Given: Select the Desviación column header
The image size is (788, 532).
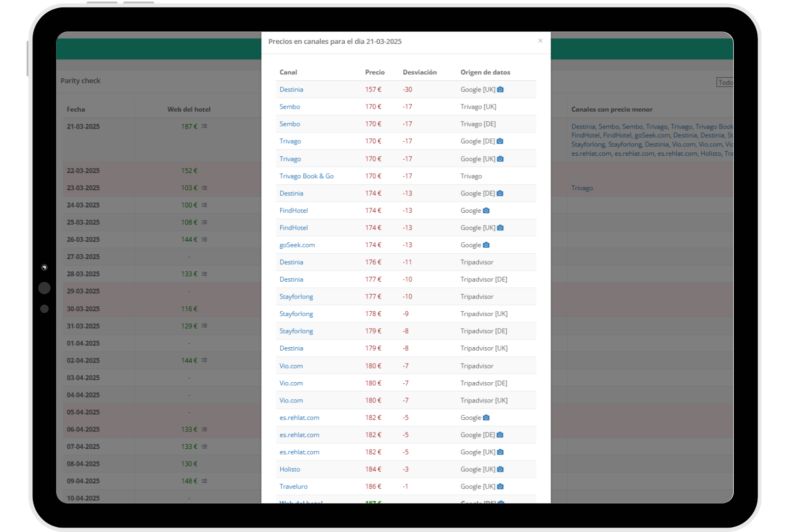Looking at the screenshot, I should 420,72.
